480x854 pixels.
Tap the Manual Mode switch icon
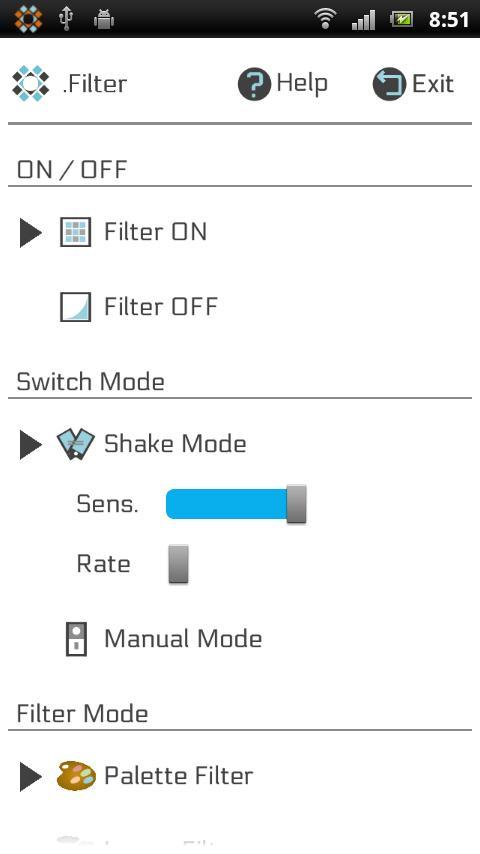point(76,638)
